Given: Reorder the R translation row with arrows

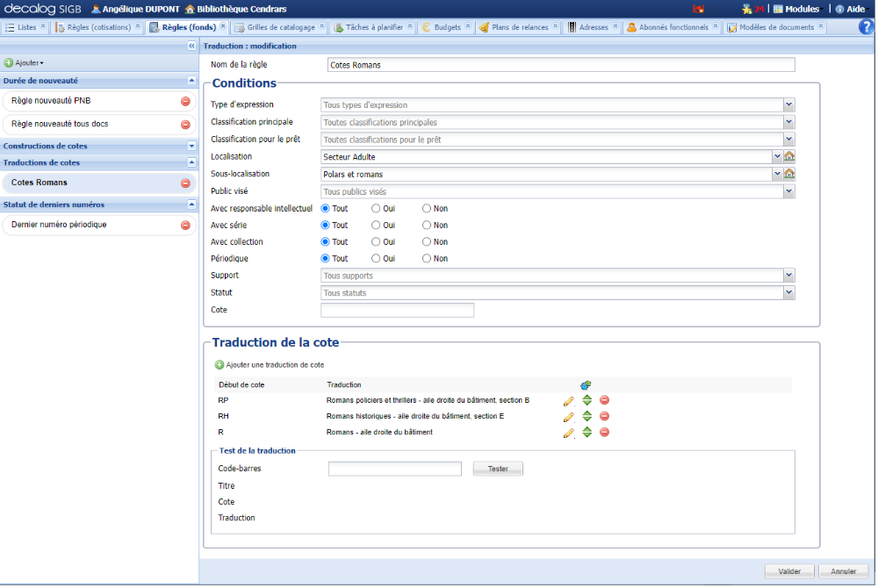Looking at the screenshot, I should pos(587,433).
